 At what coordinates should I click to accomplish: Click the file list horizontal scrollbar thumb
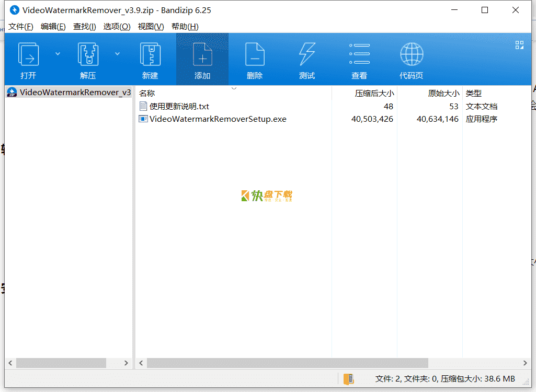click(x=288, y=363)
